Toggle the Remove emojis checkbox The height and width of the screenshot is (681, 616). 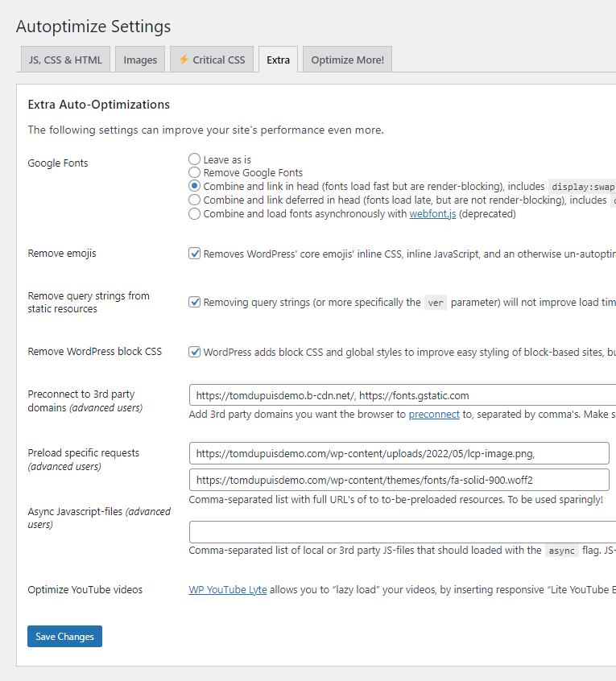point(194,254)
